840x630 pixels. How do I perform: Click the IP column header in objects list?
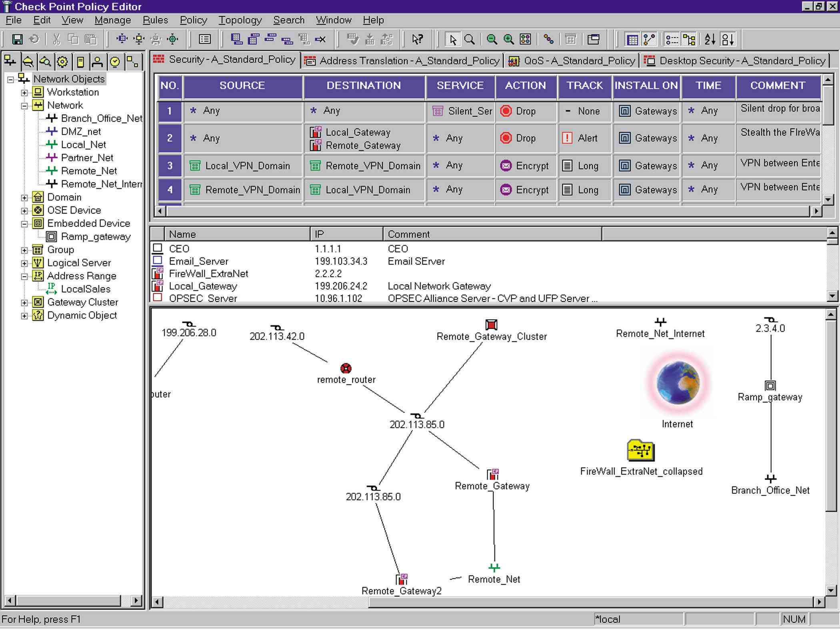click(x=347, y=234)
